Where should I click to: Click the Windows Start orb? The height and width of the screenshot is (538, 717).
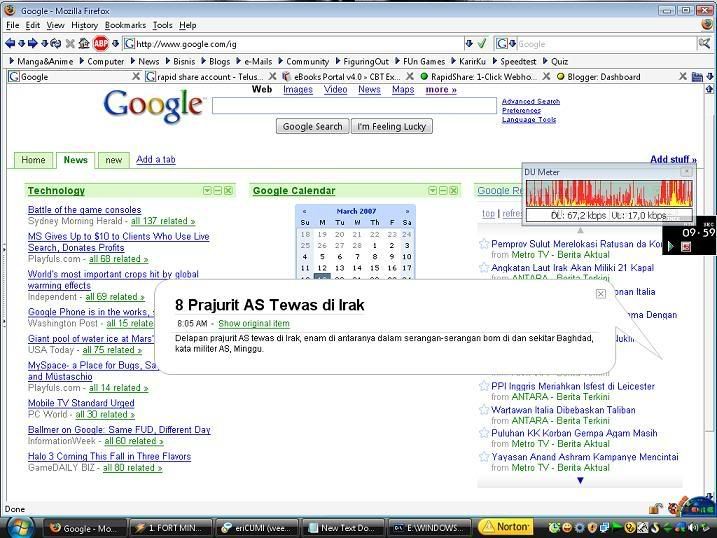click(x=20, y=526)
